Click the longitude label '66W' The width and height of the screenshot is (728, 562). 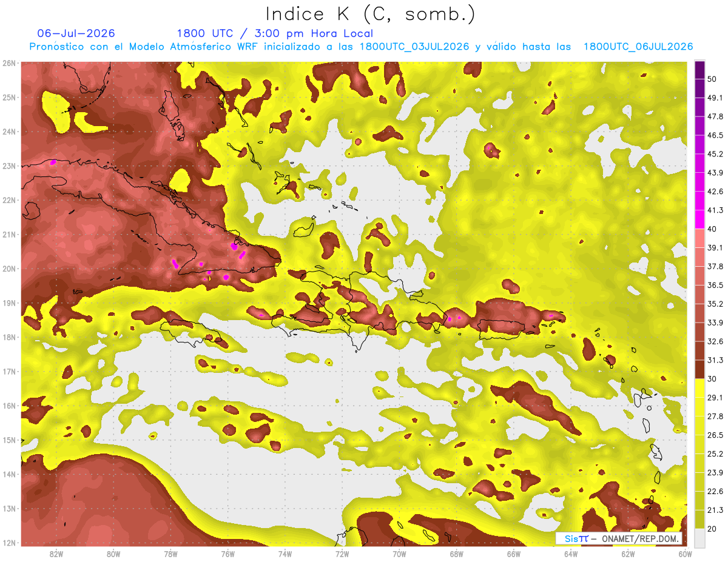(513, 554)
